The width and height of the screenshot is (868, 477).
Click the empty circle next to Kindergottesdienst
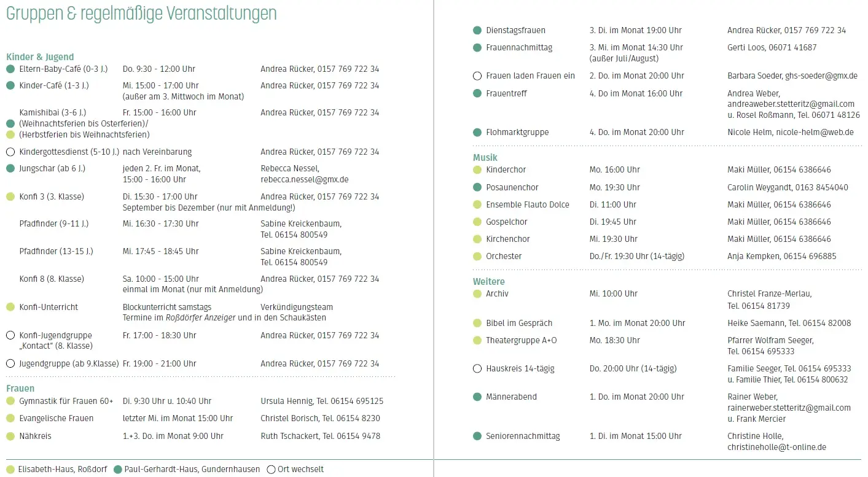(x=10, y=152)
